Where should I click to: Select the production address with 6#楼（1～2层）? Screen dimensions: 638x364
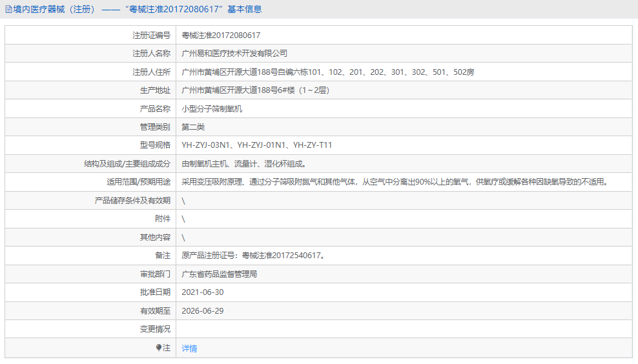[255, 90]
